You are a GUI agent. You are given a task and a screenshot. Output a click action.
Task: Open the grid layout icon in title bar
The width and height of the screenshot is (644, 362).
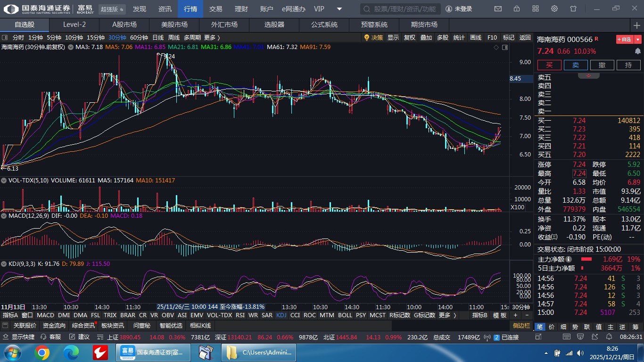(x=536, y=9)
